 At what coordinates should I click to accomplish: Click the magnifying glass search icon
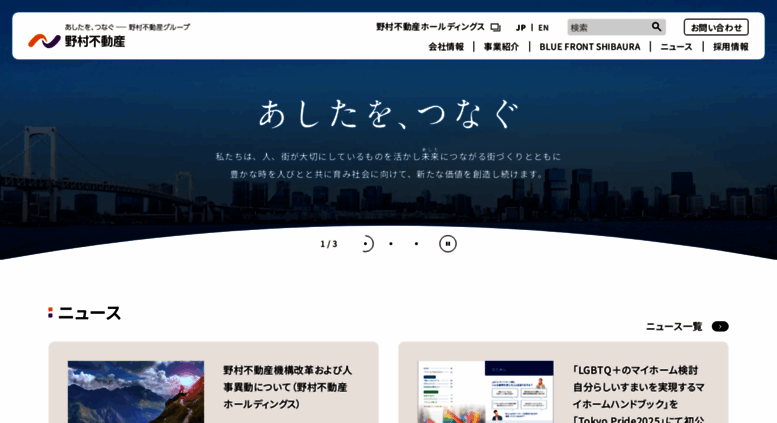pos(657,27)
